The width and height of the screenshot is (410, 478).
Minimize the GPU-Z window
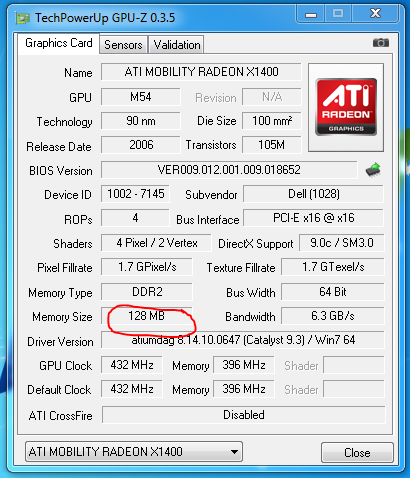point(311,14)
